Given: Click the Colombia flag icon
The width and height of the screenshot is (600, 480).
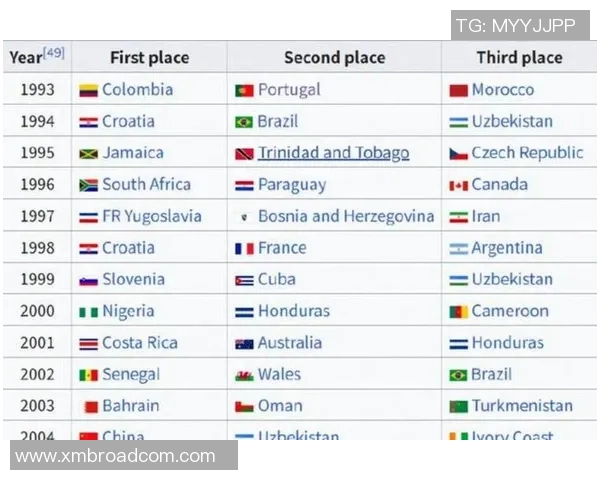Looking at the screenshot, I should tap(88, 90).
